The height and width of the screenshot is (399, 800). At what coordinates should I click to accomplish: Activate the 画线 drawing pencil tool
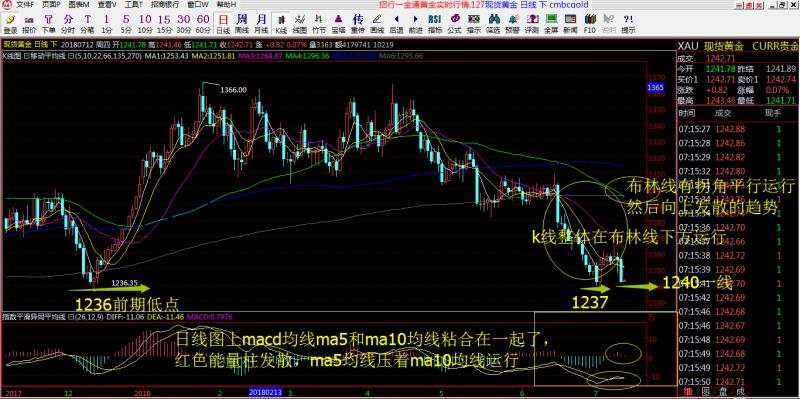377,23
